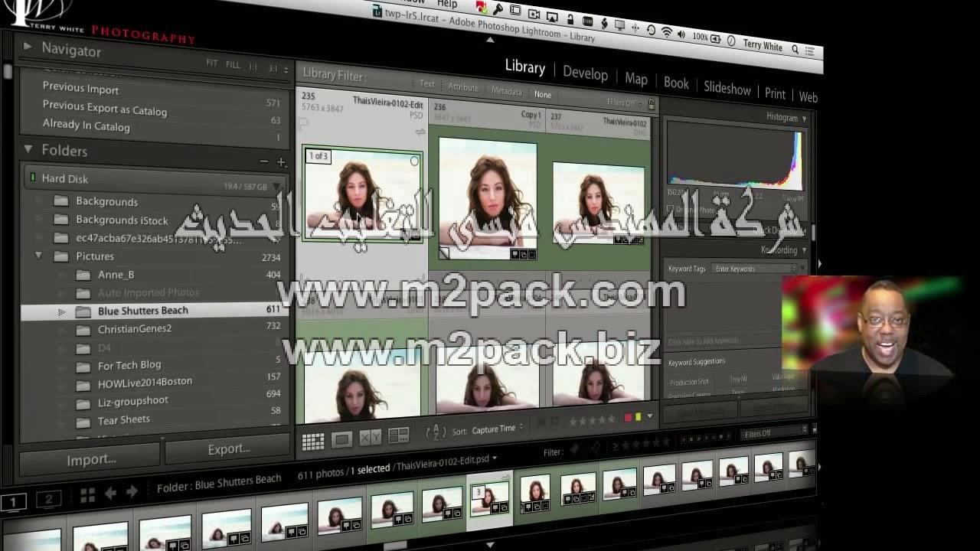Select Metadata in Library Filter bar

pos(506,91)
